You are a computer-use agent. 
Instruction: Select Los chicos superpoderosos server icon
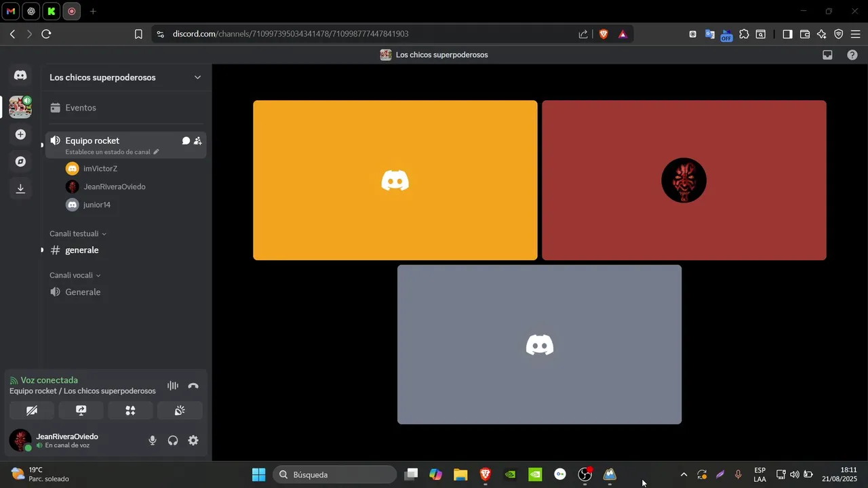20,107
